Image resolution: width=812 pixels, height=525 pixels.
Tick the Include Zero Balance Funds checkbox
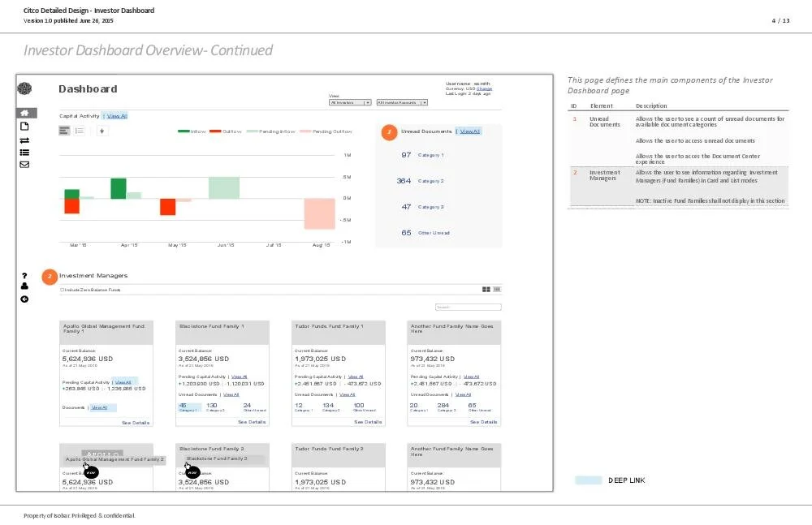pos(63,290)
